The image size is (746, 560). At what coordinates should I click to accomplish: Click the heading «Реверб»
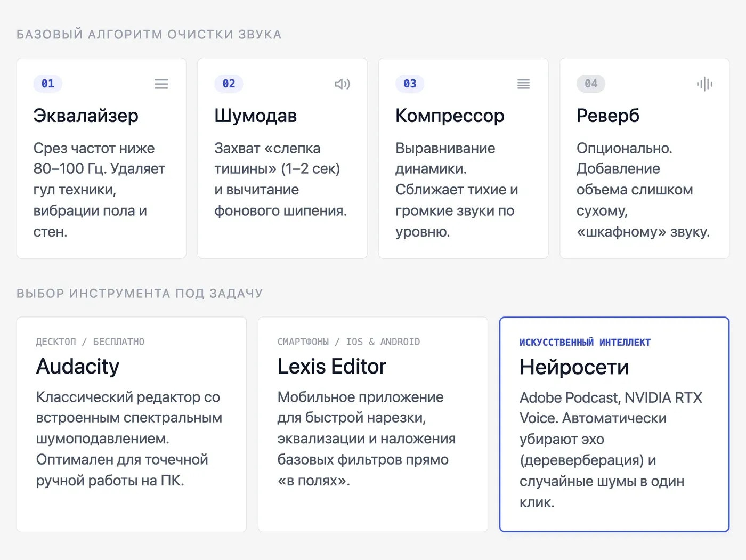click(x=608, y=116)
